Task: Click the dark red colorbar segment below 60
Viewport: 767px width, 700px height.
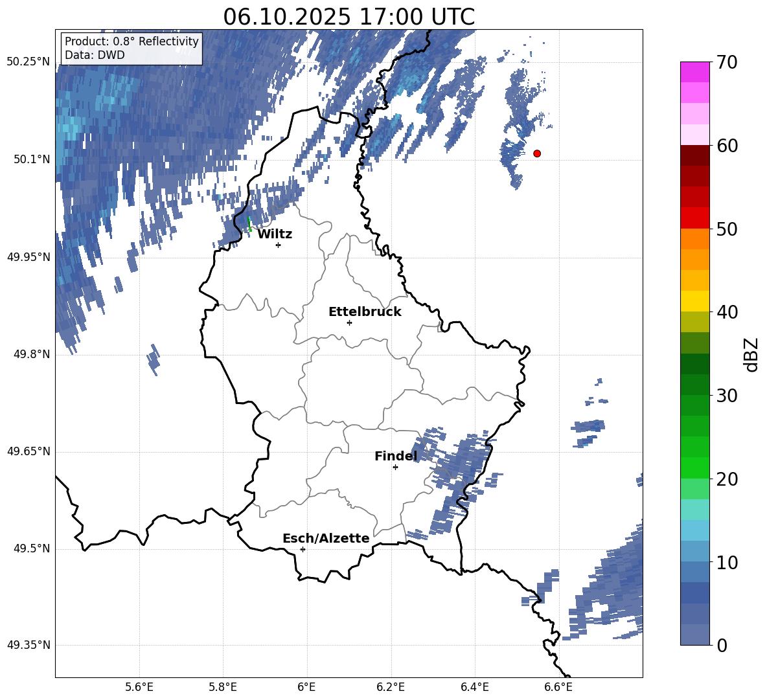Action: [x=694, y=155]
